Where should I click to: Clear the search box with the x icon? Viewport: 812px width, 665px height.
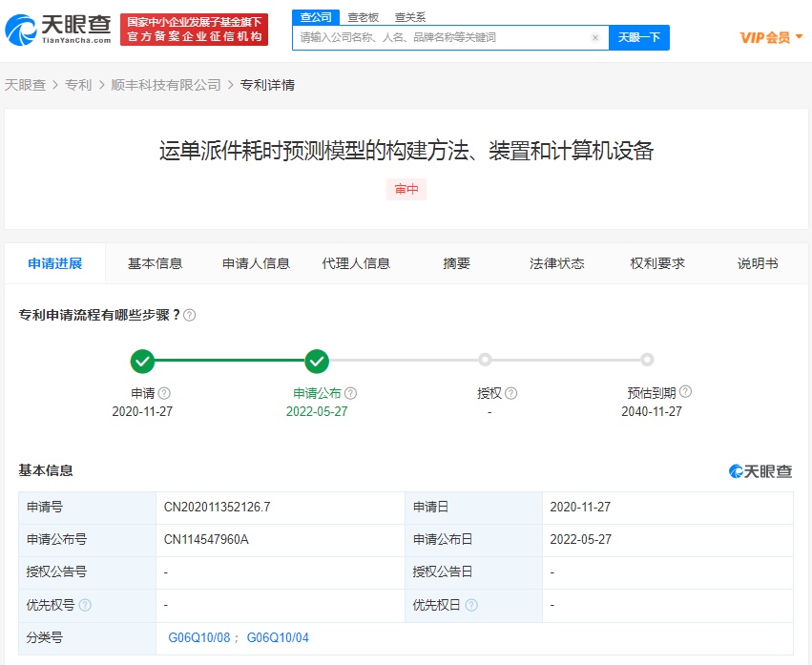tap(595, 37)
